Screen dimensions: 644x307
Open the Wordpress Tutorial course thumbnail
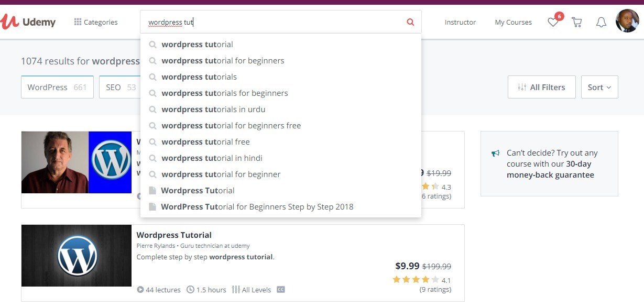coord(77,256)
